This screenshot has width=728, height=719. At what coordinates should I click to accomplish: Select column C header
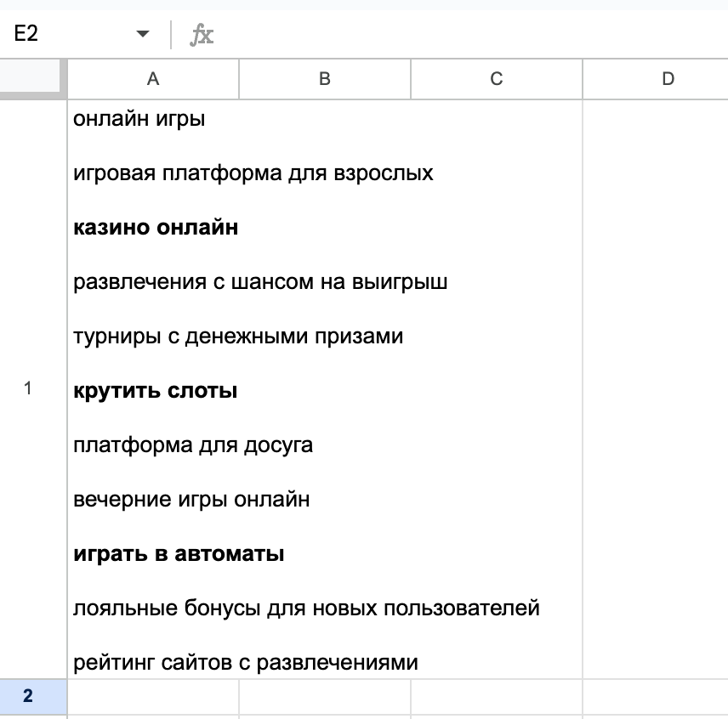[497, 79]
